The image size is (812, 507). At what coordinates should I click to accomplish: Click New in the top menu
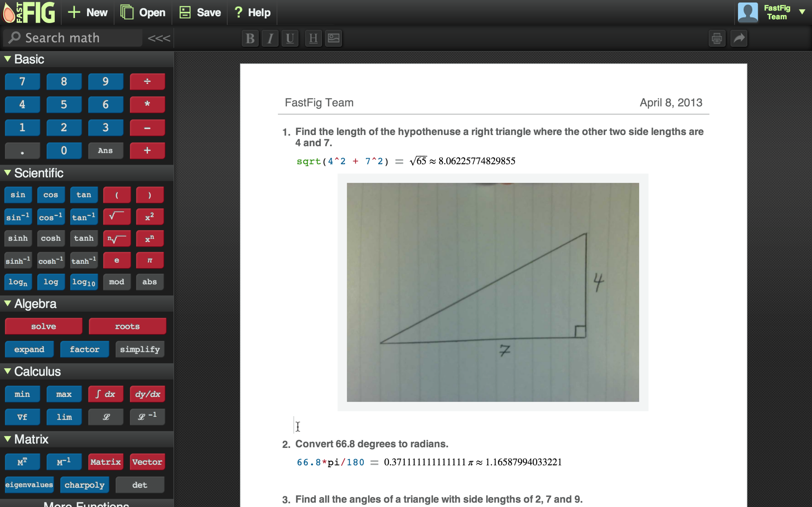(88, 13)
